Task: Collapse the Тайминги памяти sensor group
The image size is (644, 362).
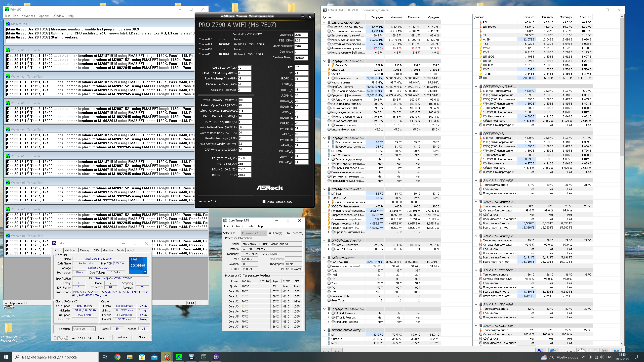Action: click(325, 258)
